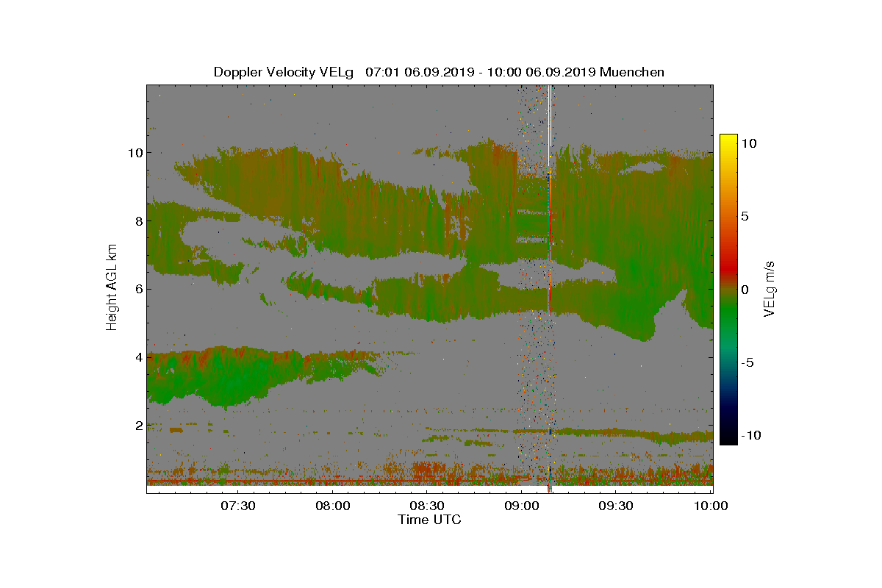Click the plot title 'Doppler Velocity VELg'
882x588 pixels.
[283, 72]
